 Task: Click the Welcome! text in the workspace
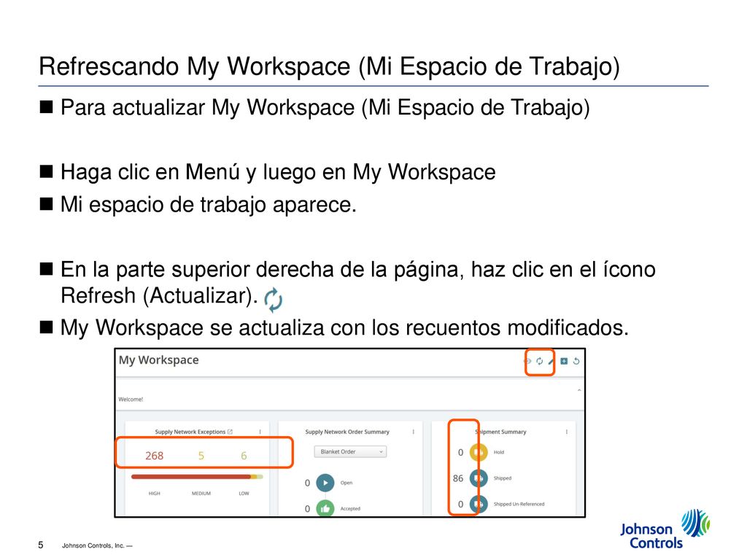click(131, 399)
